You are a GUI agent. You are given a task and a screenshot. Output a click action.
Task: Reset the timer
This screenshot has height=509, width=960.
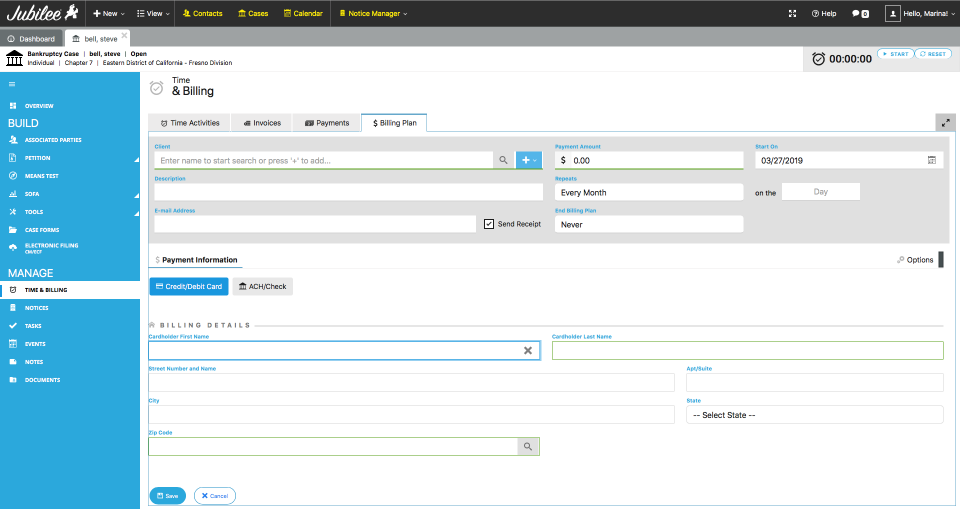933,54
